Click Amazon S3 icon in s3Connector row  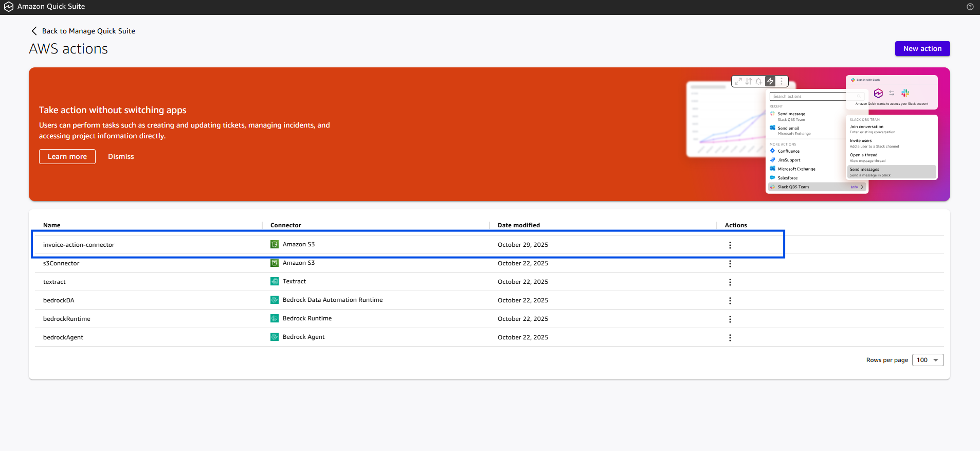click(x=275, y=263)
